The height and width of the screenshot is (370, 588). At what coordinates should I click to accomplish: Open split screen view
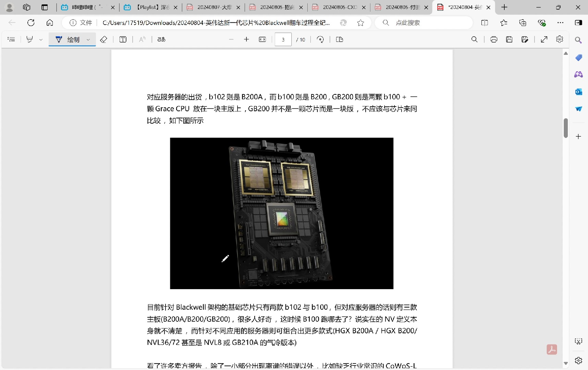pos(485,23)
